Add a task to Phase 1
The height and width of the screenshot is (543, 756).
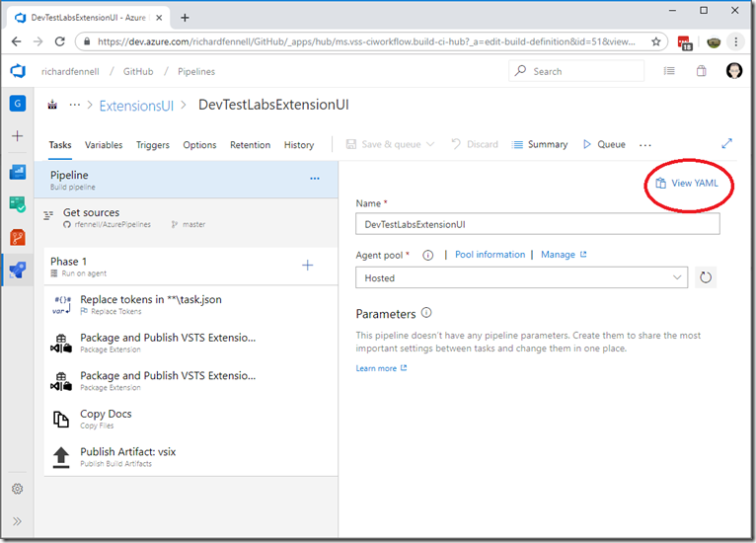click(307, 266)
